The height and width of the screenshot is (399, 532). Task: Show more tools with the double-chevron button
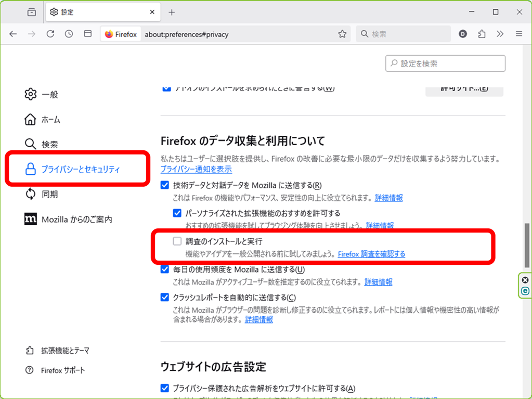(500, 34)
